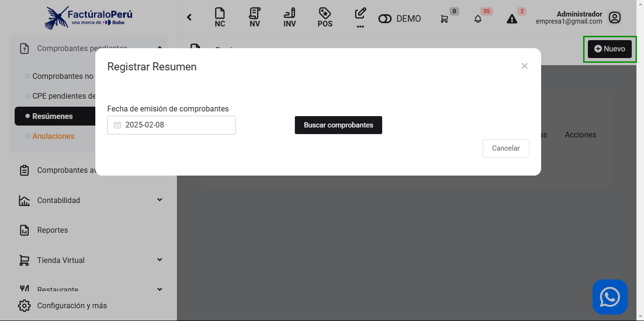The image size is (644, 321).
Task: Select Anulaciones in the sidebar
Action: 53,136
